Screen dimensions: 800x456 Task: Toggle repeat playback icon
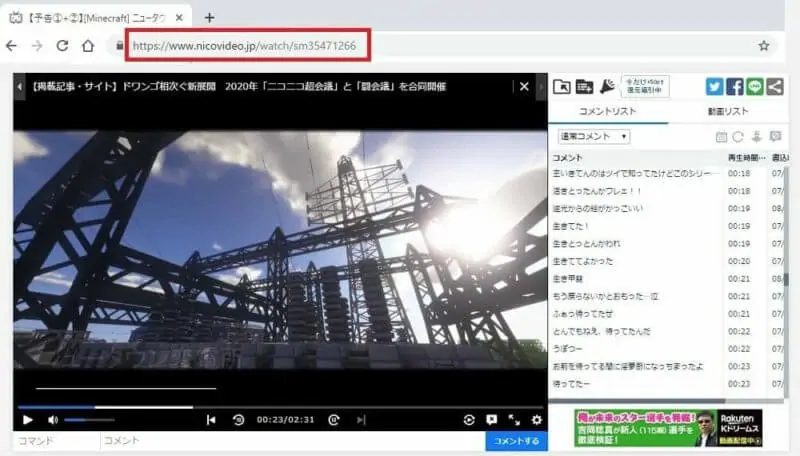click(469, 420)
